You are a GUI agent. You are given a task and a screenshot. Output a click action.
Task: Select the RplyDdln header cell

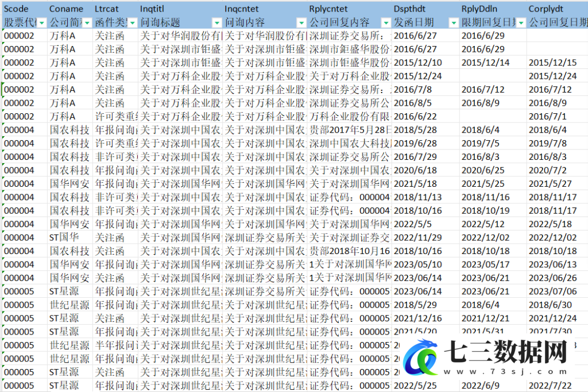[493, 9]
